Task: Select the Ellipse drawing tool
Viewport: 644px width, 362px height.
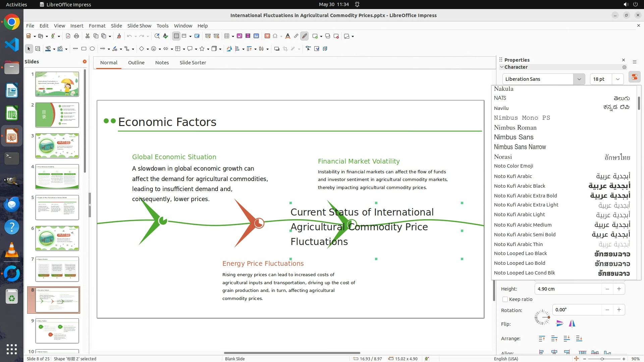Action: (92, 49)
